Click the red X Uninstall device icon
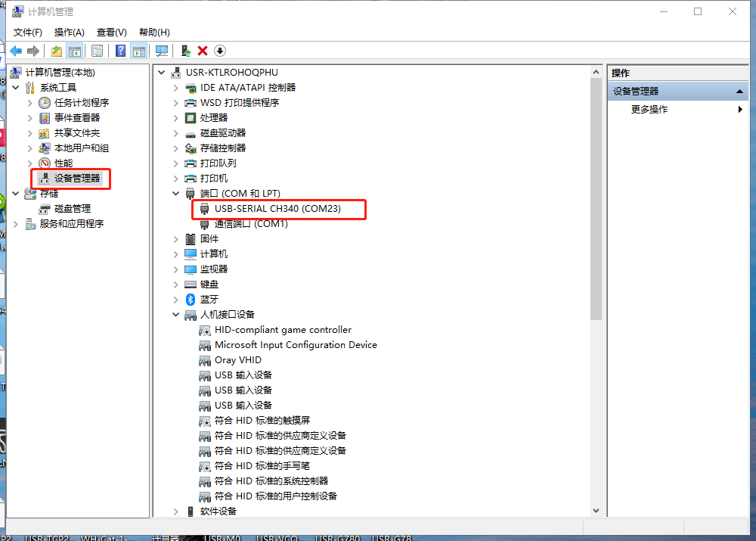 pyautogui.click(x=203, y=51)
